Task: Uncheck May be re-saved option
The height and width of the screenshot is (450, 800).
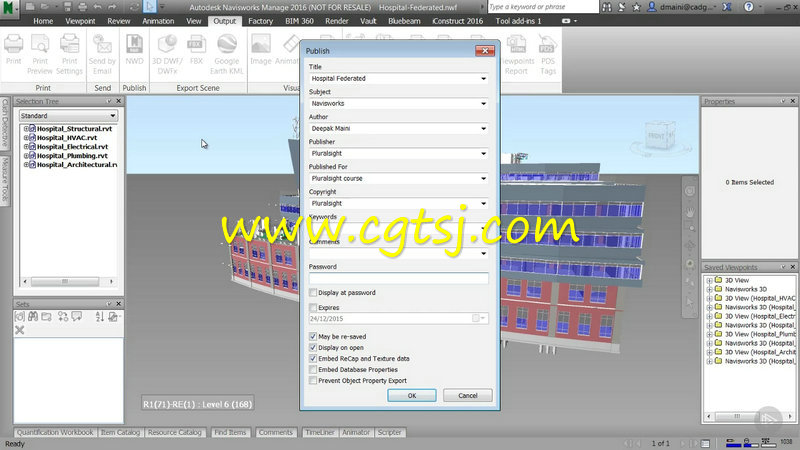Action: click(313, 336)
